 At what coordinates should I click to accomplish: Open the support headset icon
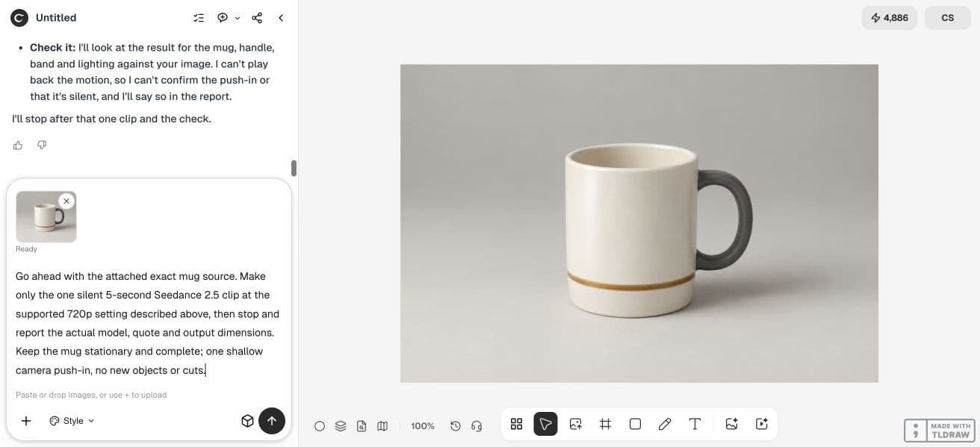pos(477,426)
